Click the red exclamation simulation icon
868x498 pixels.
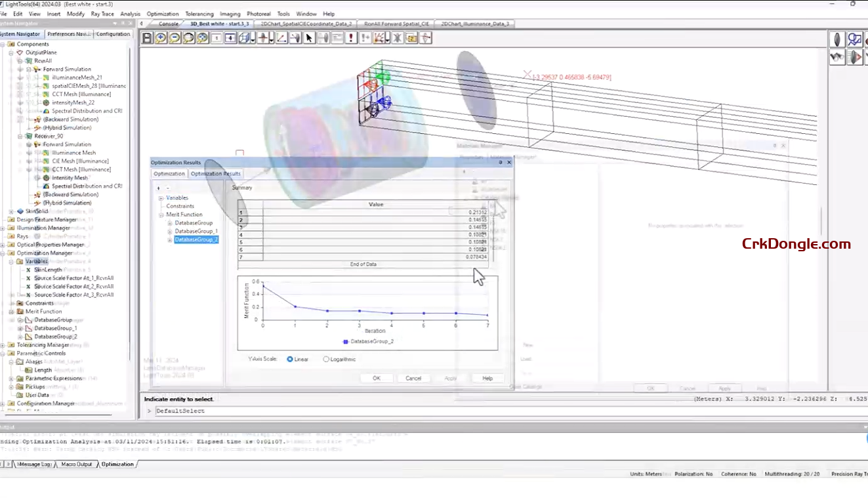(x=352, y=37)
